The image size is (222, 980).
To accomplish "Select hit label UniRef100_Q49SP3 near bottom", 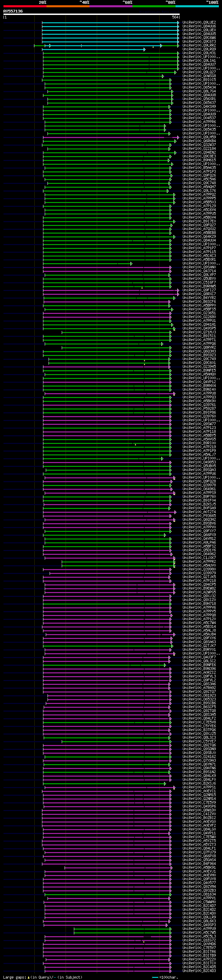I will pyautogui.click(x=199, y=925).
